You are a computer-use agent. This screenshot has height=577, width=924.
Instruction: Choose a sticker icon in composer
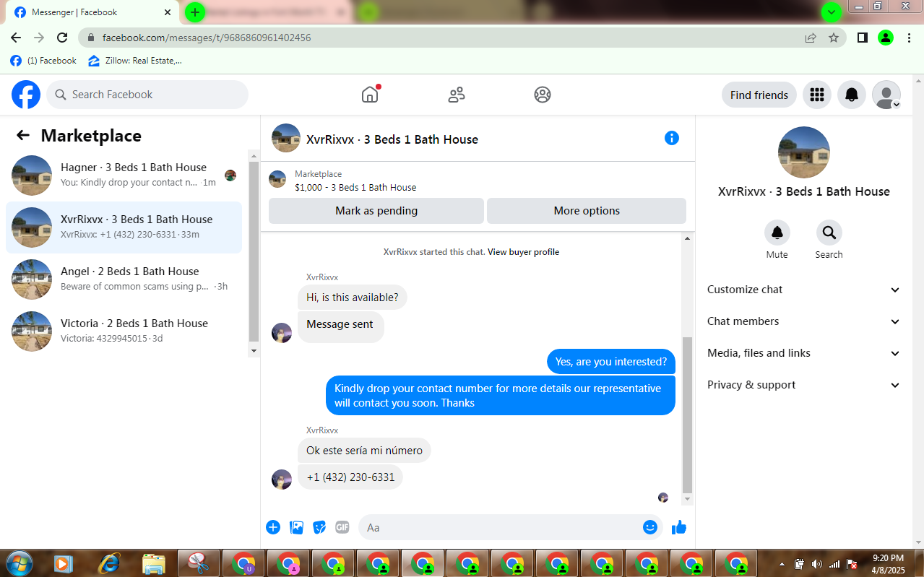tap(319, 527)
